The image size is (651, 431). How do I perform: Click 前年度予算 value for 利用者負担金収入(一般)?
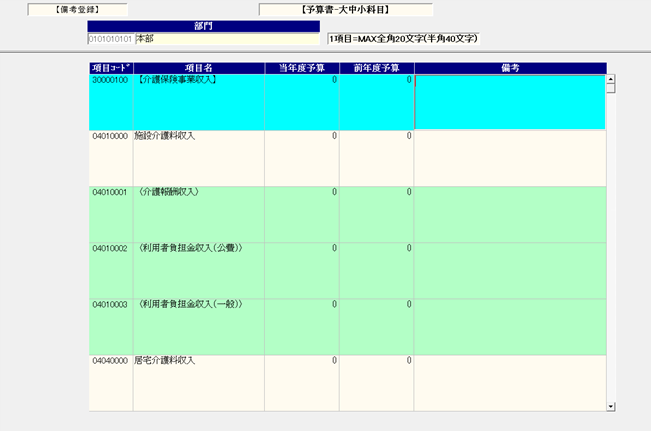[377, 327]
